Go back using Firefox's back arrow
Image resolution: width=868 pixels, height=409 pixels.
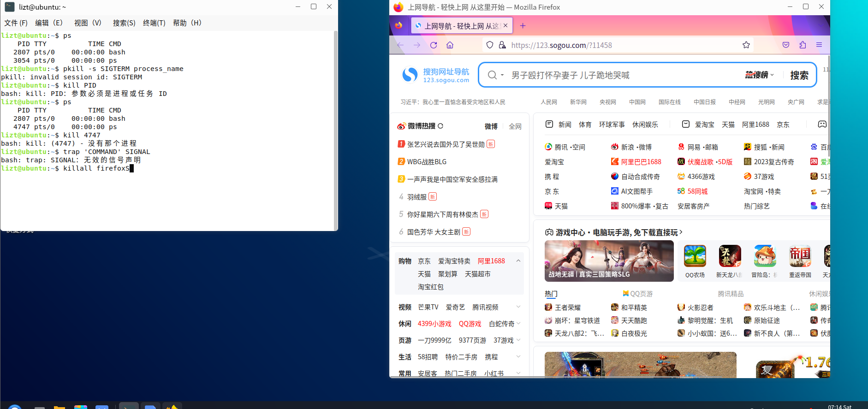[400, 45]
